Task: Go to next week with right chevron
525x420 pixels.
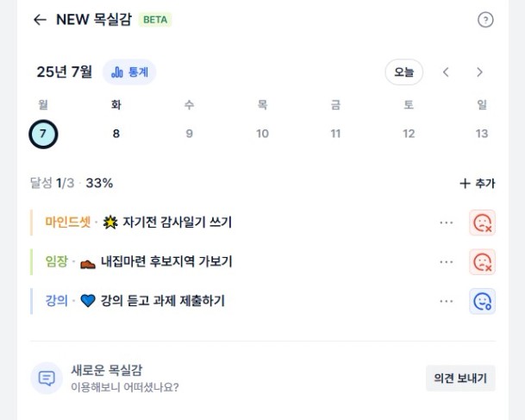Action: (479, 72)
